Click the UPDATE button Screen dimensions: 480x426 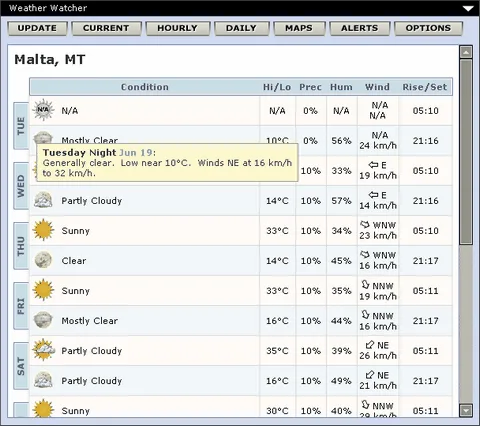[x=37, y=28]
